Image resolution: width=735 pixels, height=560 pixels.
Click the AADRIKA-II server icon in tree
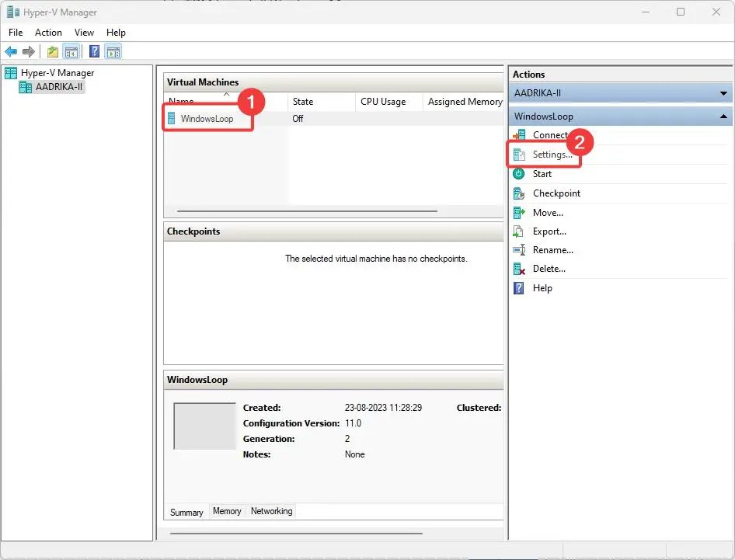point(26,87)
